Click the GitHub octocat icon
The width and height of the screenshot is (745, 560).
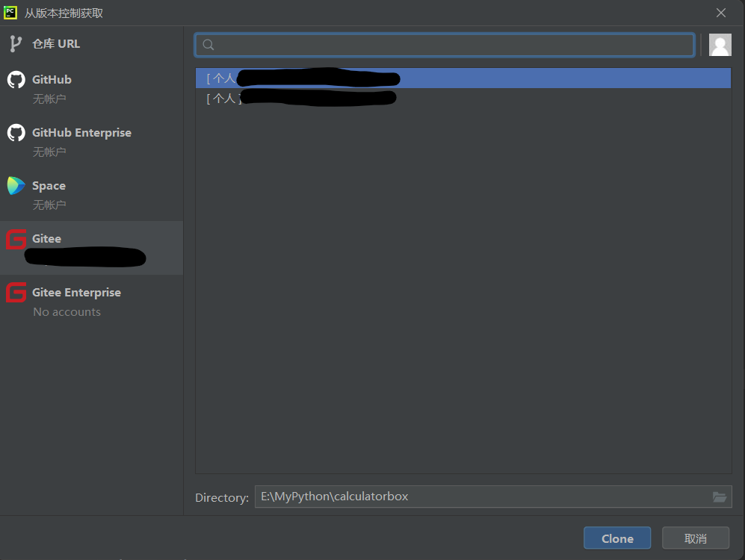tap(16, 80)
